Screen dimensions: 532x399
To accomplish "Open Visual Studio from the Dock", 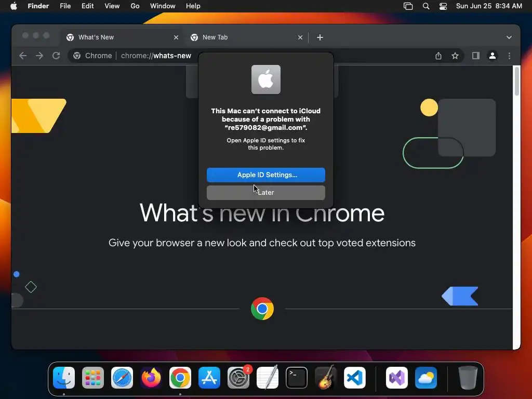I will (x=396, y=378).
